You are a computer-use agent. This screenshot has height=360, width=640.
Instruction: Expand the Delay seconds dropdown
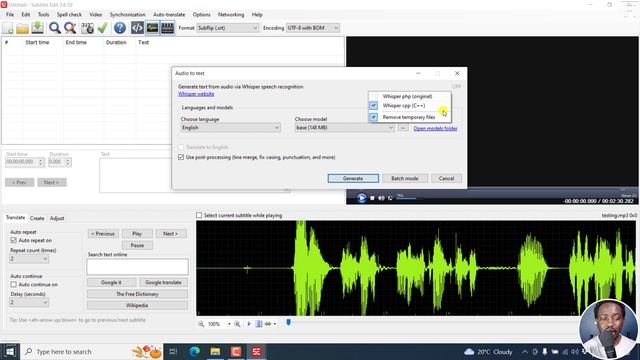click(x=29, y=302)
